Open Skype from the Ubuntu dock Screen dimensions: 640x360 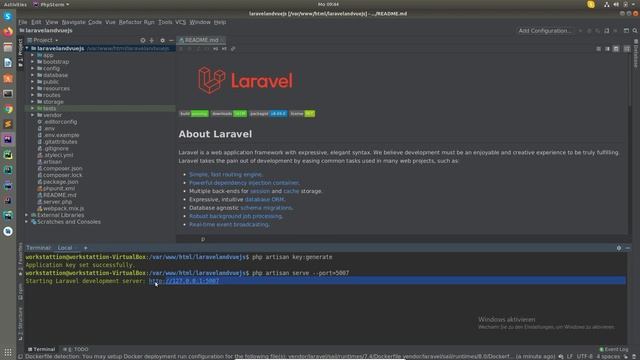click(8, 17)
